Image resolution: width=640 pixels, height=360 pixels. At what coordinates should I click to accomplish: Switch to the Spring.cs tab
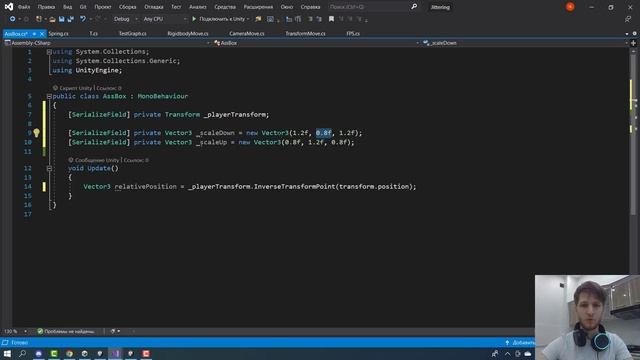click(58, 34)
